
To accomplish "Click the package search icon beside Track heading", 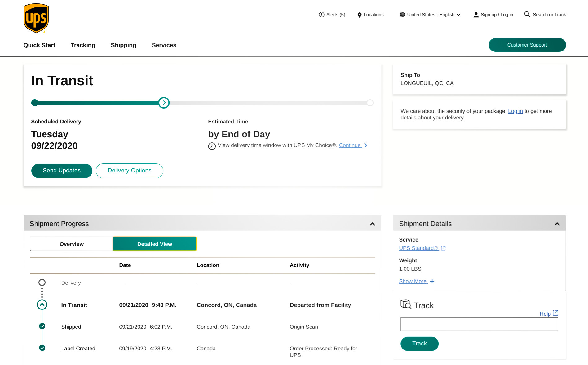I will click(x=406, y=304).
